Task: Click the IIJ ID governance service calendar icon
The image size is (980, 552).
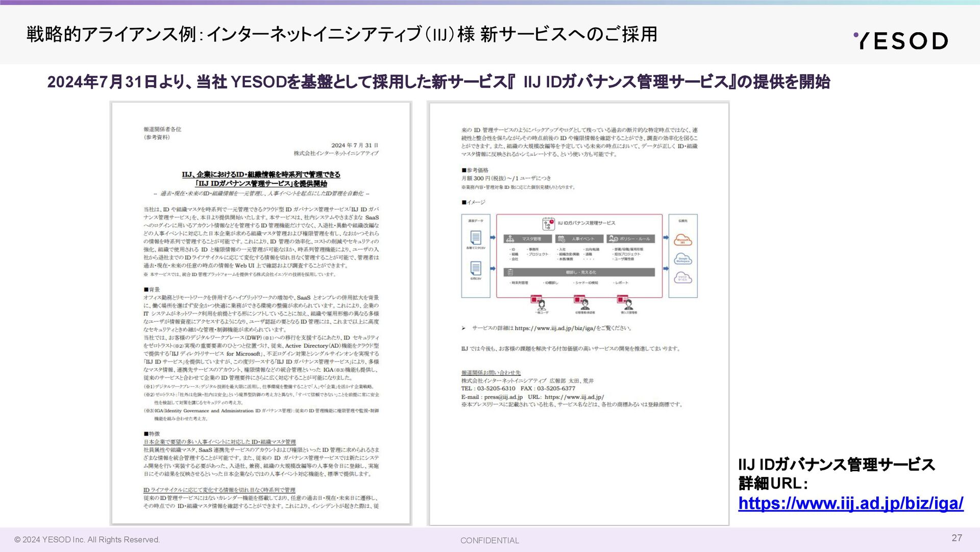Action: point(549,224)
